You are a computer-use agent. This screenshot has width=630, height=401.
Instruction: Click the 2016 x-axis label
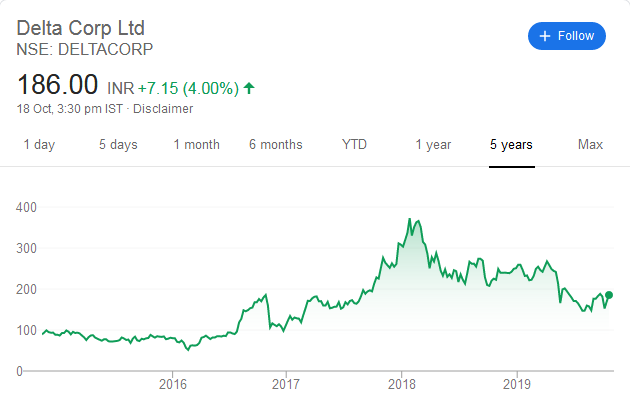173,383
